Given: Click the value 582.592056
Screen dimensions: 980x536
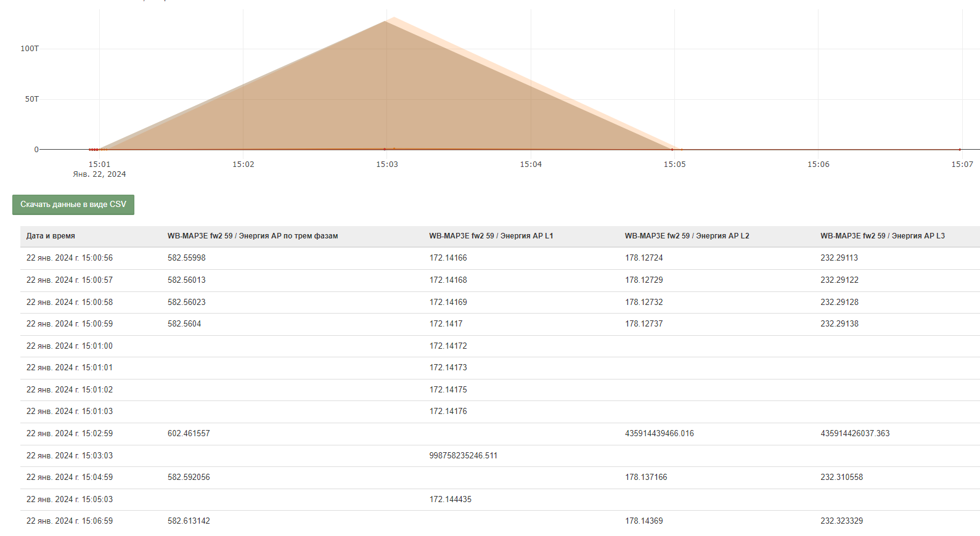Looking at the screenshot, I should pyautogui.click(x=189, y=477).
